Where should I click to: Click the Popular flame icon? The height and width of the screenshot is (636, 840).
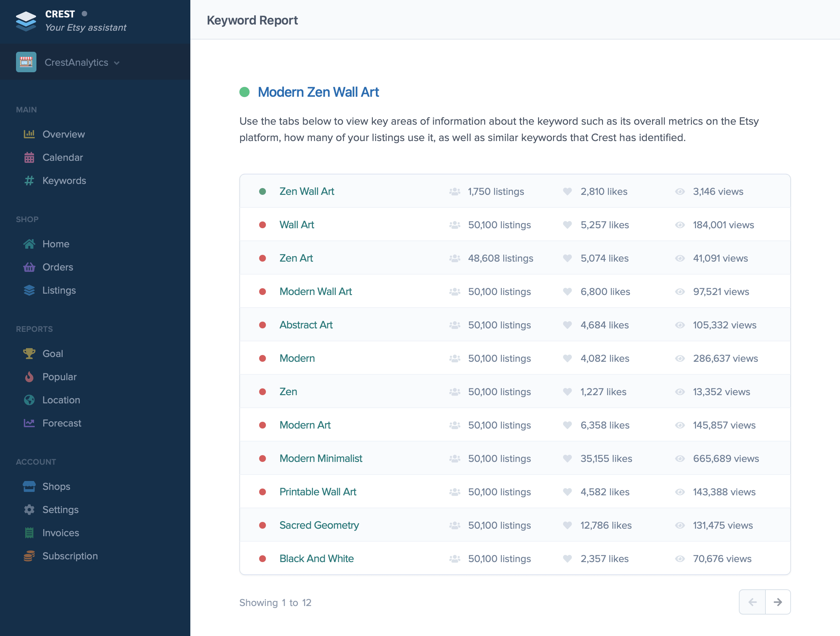[29, 376]
